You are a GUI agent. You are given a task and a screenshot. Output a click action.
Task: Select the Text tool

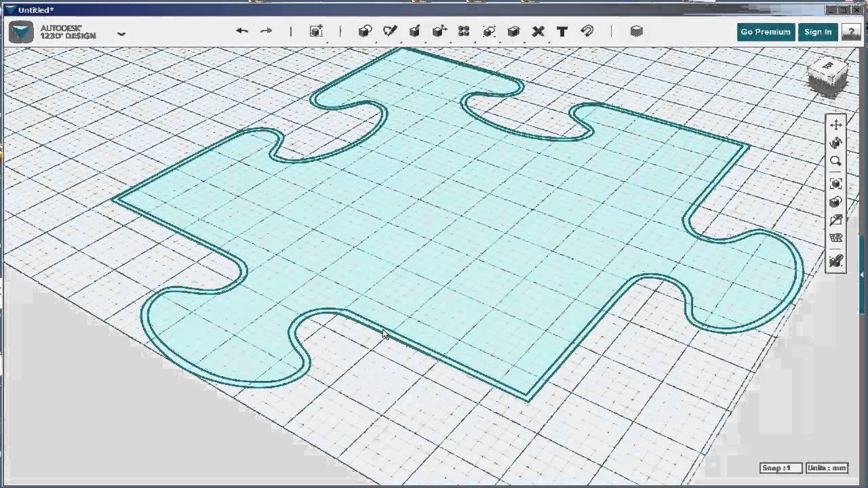tap(562, 31)
